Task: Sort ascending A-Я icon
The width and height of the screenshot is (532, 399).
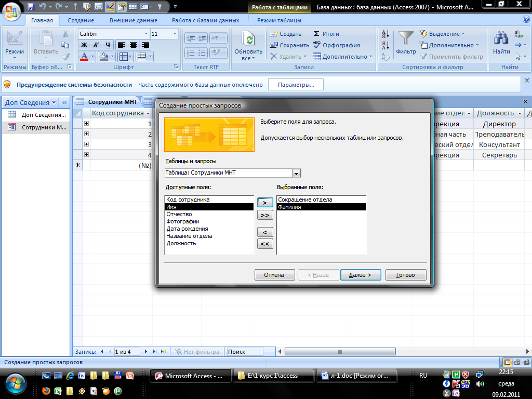Action: (385, 34)
